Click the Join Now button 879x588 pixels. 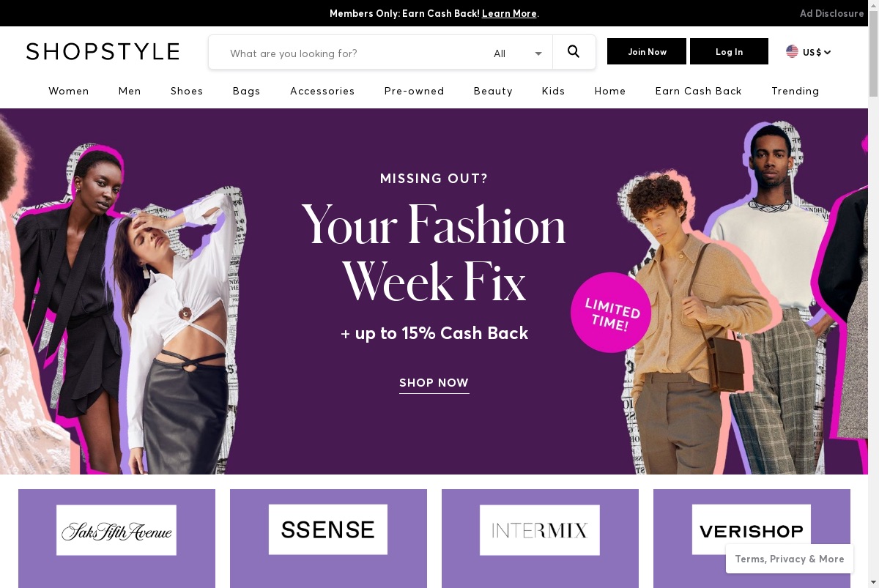click(647, 51)
